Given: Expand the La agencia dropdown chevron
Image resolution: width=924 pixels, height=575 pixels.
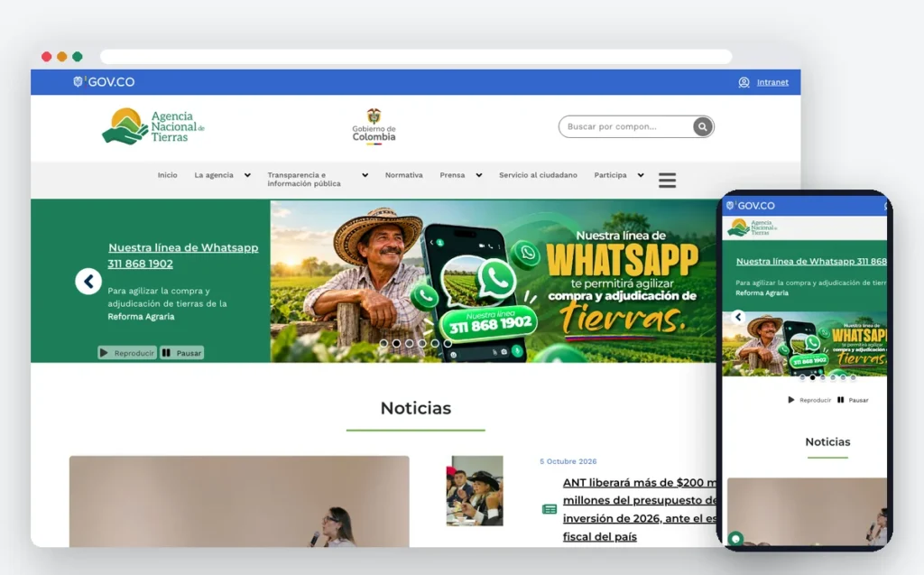Looking at the screenshot, I should point(247,175).
